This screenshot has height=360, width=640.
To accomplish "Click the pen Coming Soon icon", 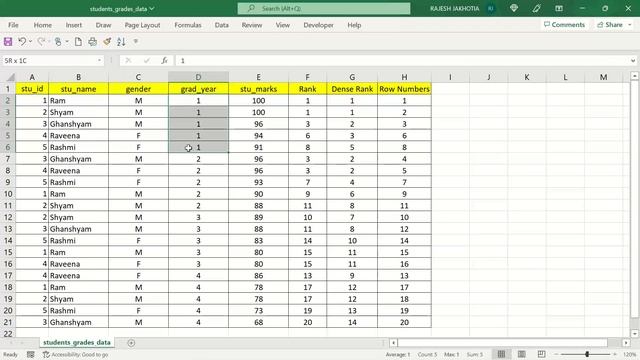I will tap(536, 8).
